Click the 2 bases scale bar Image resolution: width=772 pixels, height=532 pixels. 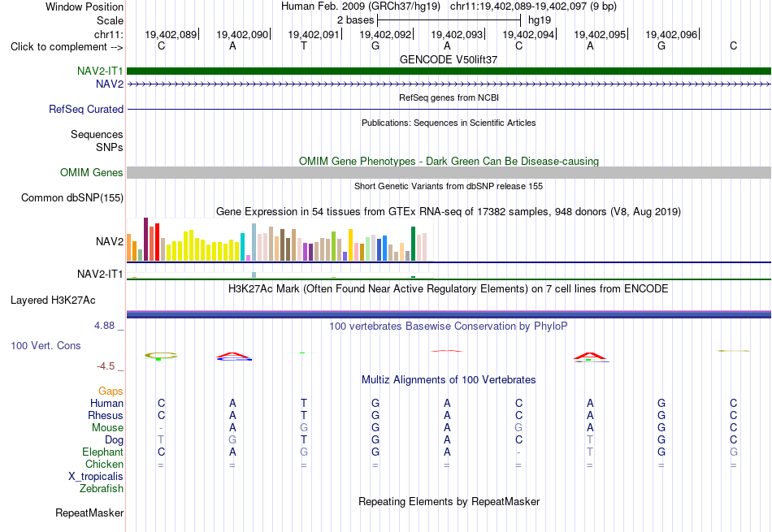coord(449,20)
